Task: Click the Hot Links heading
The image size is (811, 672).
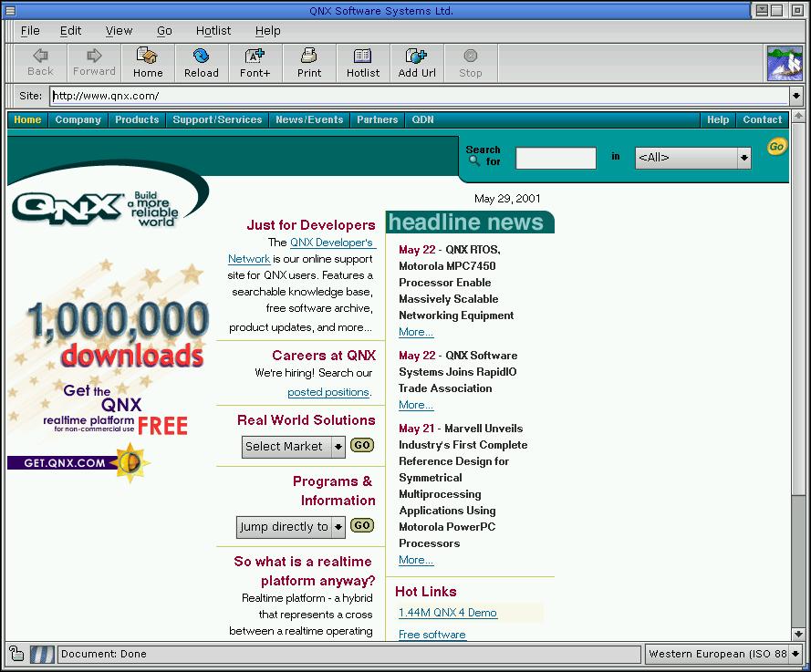Action: coord(426,592)
